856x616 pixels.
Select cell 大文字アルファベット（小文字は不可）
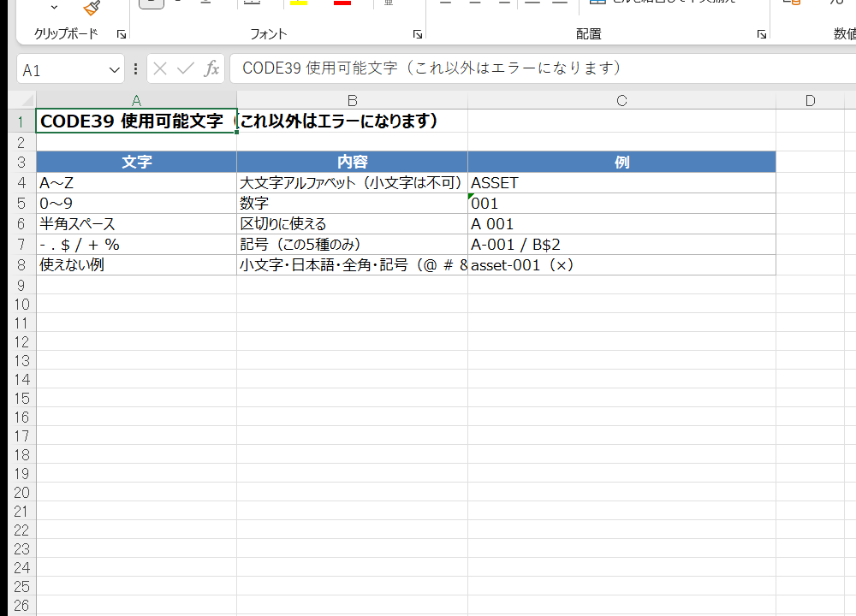[x=352, y=183]
